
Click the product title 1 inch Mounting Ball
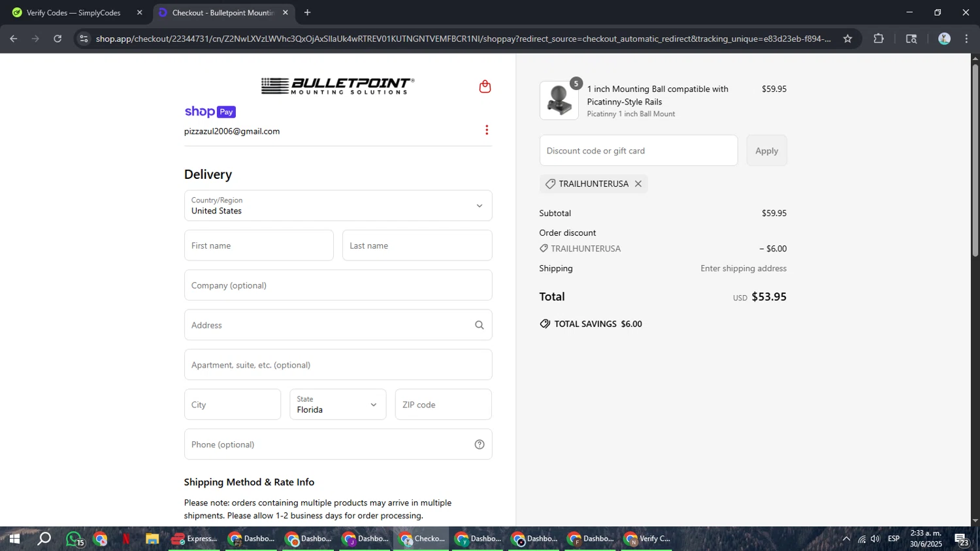click(657, 95)
